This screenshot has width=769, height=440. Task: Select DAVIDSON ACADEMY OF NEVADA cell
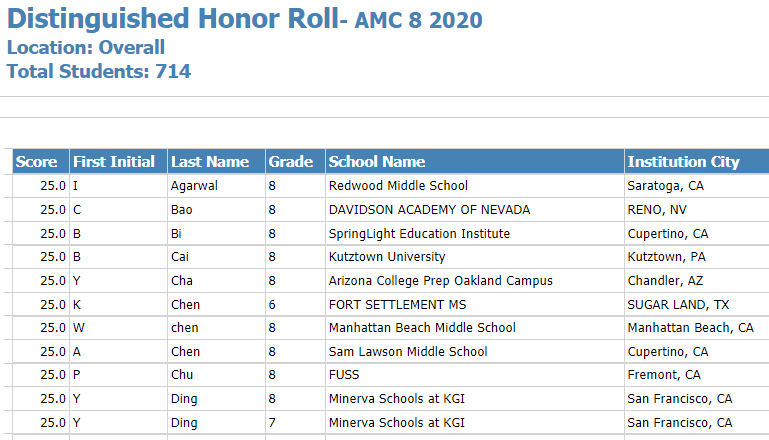pos(475,210)
